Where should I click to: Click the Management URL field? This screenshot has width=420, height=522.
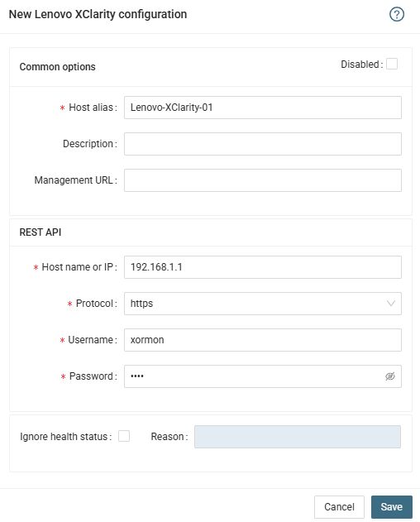(263, 180)
